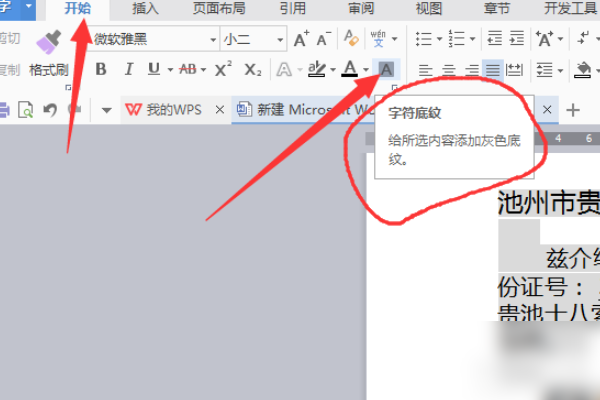Align text right
Image resolution: width=600 pixels, height=400 pixels.
pos(471,70)
